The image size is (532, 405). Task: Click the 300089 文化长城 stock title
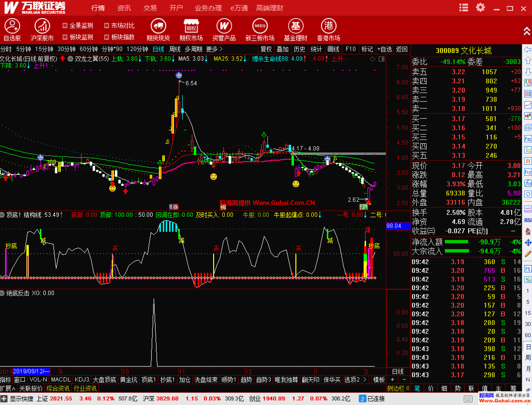pos(464,51)
